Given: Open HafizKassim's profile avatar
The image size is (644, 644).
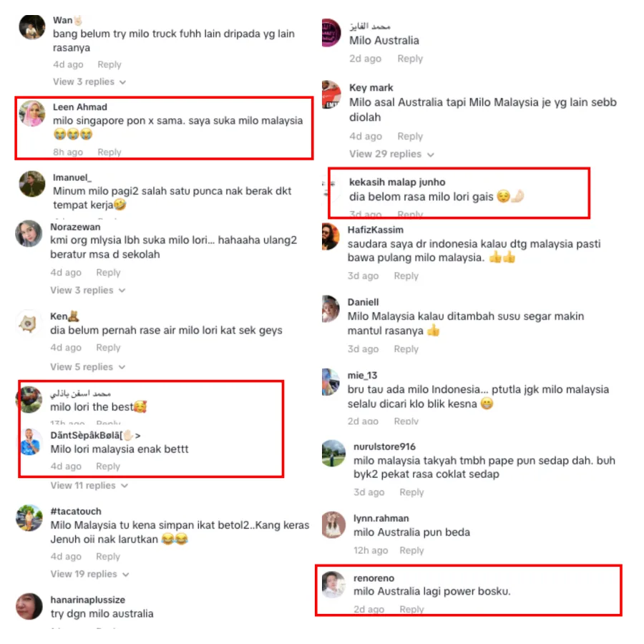Looking at the screenshot, I should click(x=331, y=236).
